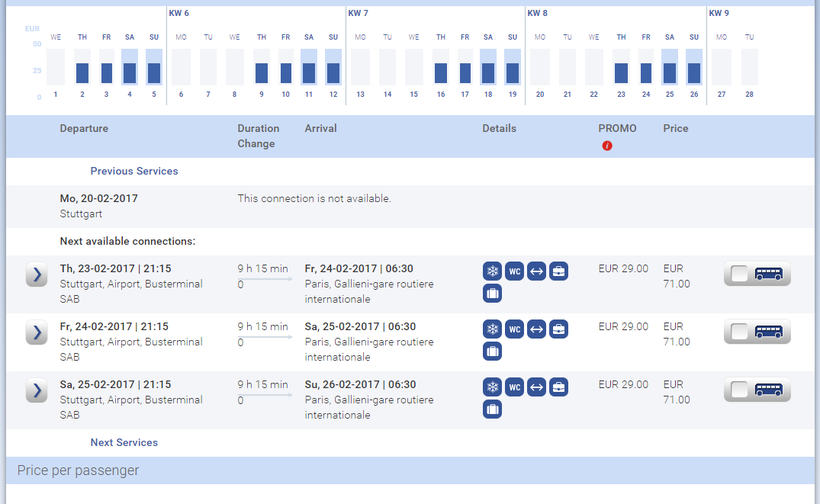Click the suitcase luggage icon for the 24-02-2017 trip
The height and width of the screenshot is (504, 820).
click(x=492, y=352)
